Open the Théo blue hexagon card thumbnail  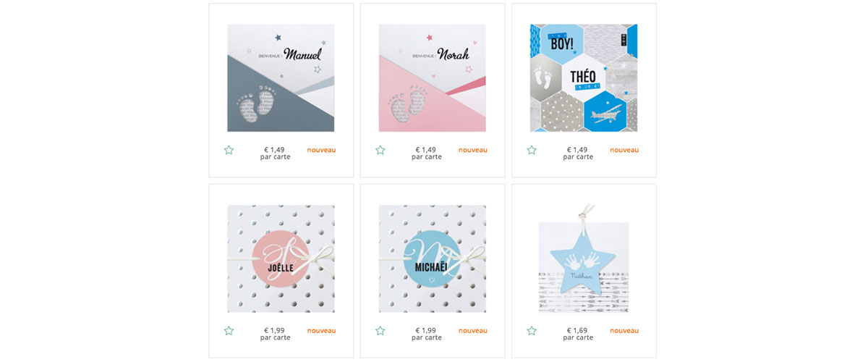[x=584, y=78]
